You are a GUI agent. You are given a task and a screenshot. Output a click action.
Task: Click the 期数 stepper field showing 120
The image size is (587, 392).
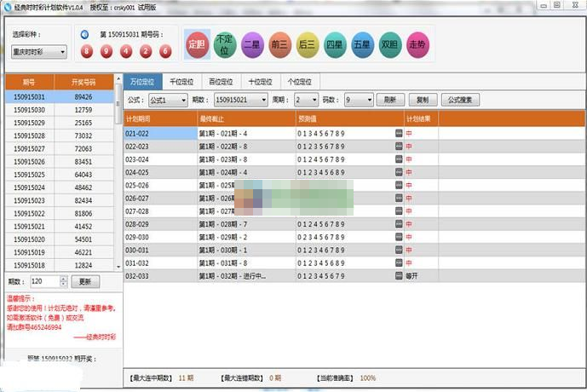(x=48, y=281)
